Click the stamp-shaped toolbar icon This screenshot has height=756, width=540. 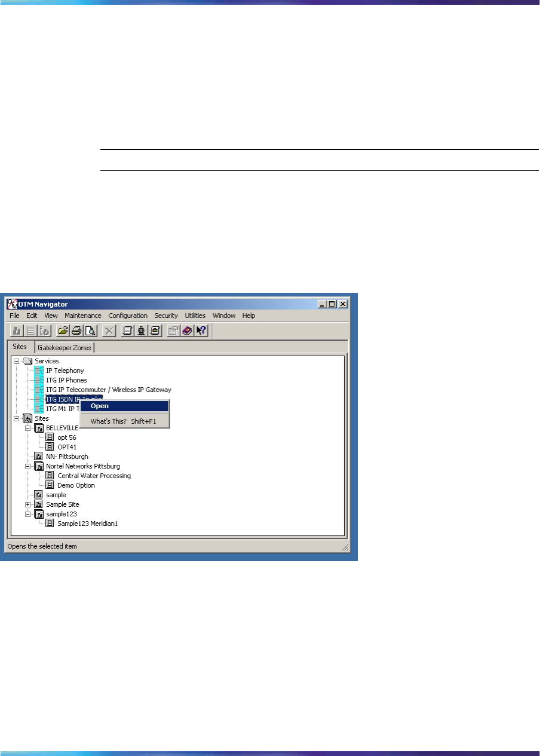coord(142,330)
